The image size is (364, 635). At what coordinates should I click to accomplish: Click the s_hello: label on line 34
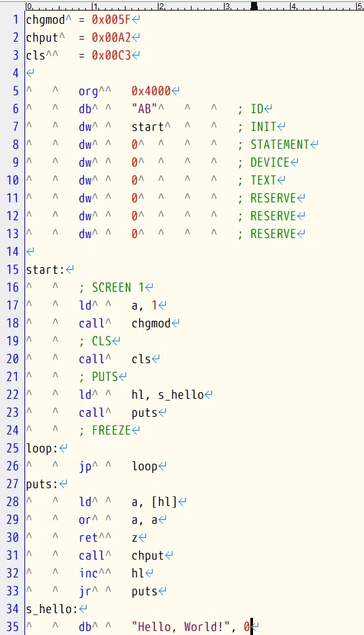[52, 609]
